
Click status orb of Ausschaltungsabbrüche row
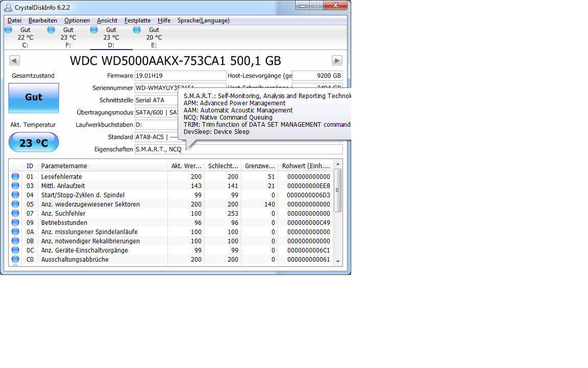coord(15,259)
